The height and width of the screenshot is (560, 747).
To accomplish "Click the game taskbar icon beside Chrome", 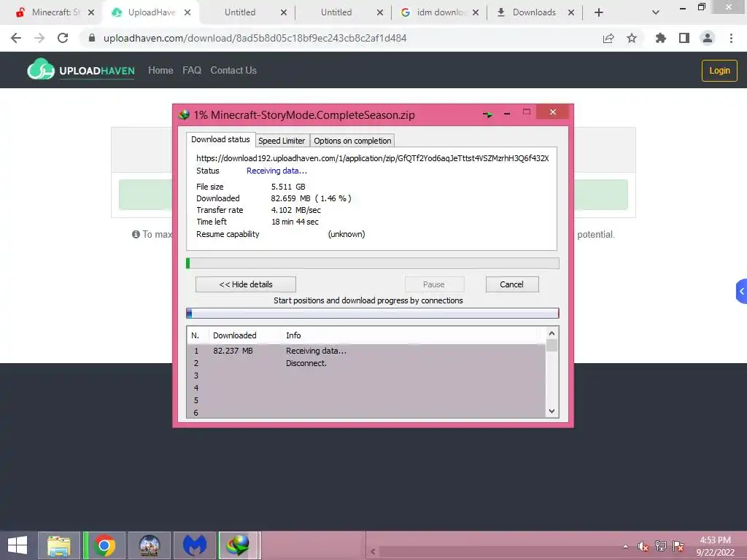I will pyautogui.click(x=149, y=545).
